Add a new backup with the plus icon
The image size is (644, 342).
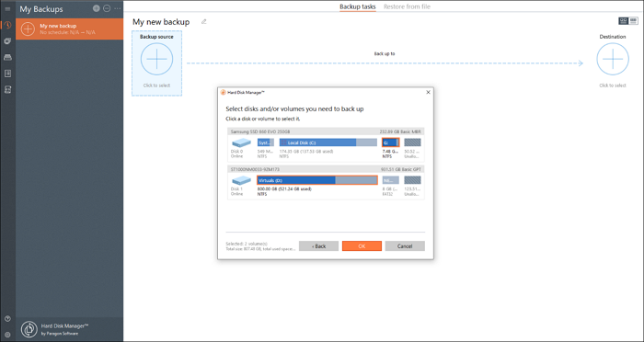(96, 8)
